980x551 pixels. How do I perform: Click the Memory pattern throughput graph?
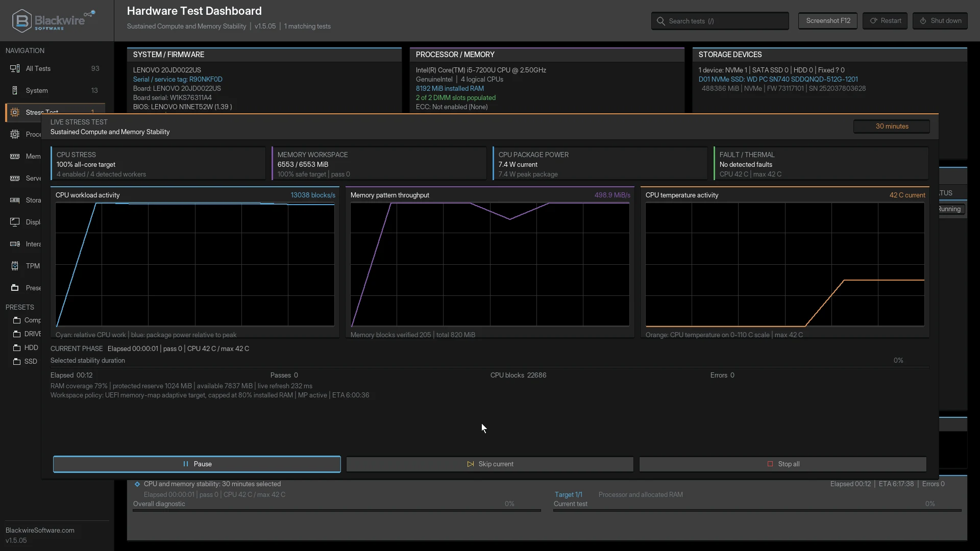pyautogui.click(x=490, y=264)
